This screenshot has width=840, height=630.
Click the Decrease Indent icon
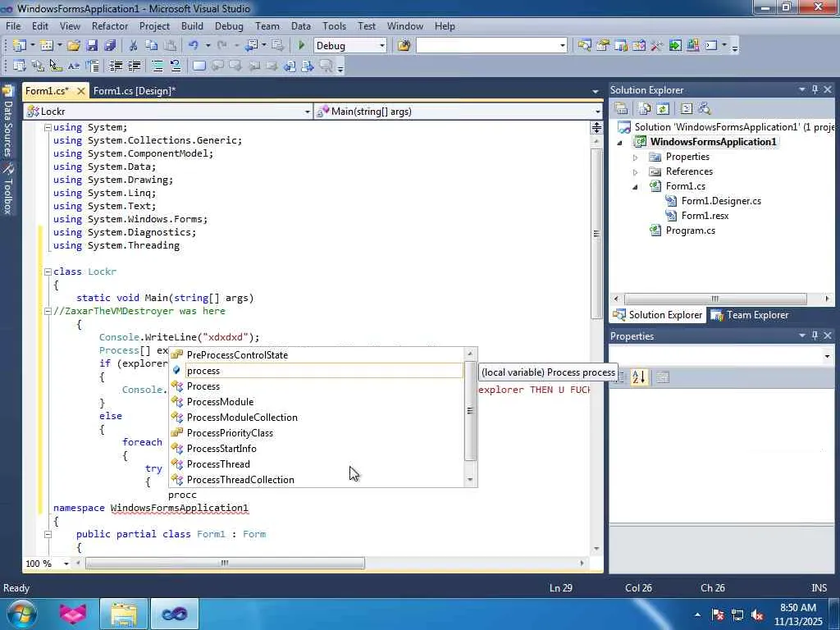(116, 66)
